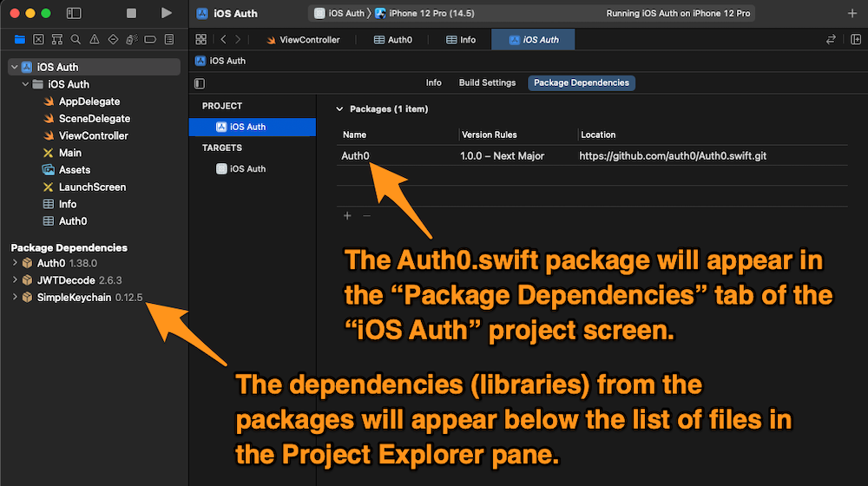
Task: Open the Report navigator
Action: (x=169, y=39)
